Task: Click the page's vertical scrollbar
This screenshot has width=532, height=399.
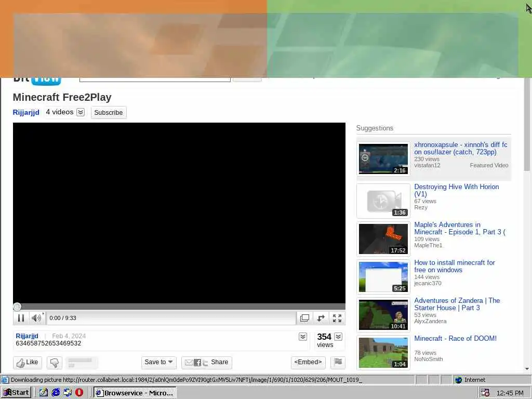Action: pyautogui.click(x=527, y=125)
